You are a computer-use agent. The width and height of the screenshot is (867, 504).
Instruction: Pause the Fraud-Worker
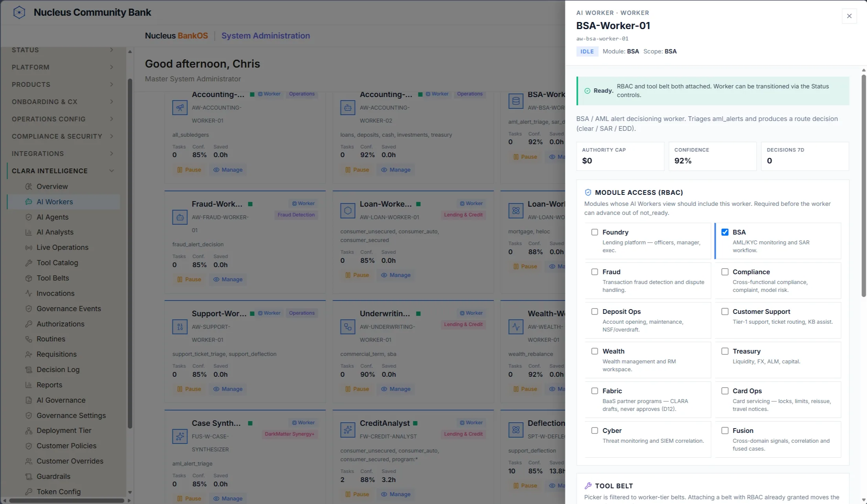coord(189,279)
